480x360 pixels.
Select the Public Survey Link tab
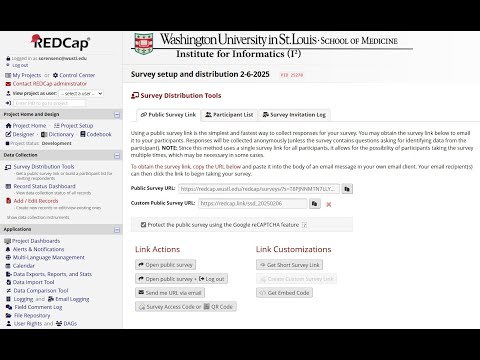(168, 115)
